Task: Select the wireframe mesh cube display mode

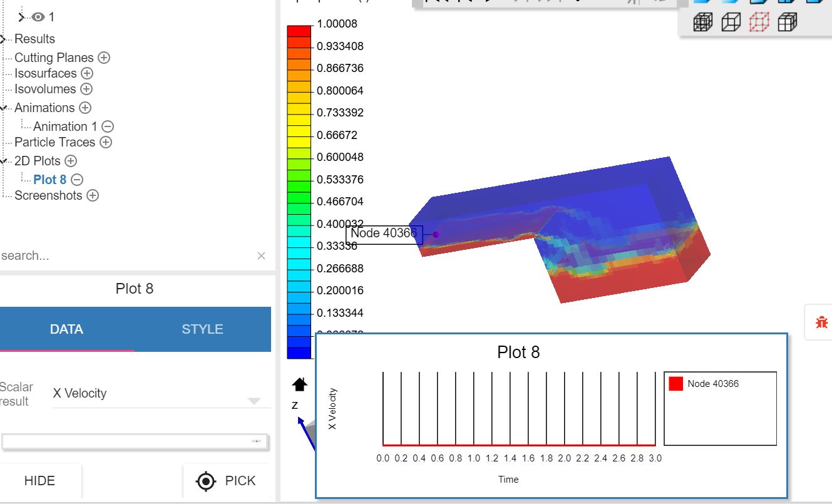Action: 702,21
